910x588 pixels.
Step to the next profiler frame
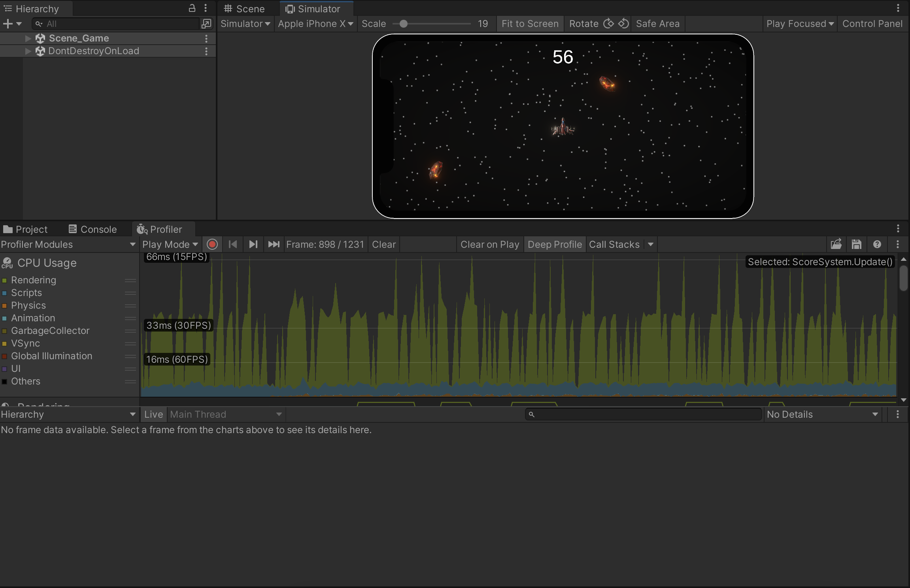point(253,244)
